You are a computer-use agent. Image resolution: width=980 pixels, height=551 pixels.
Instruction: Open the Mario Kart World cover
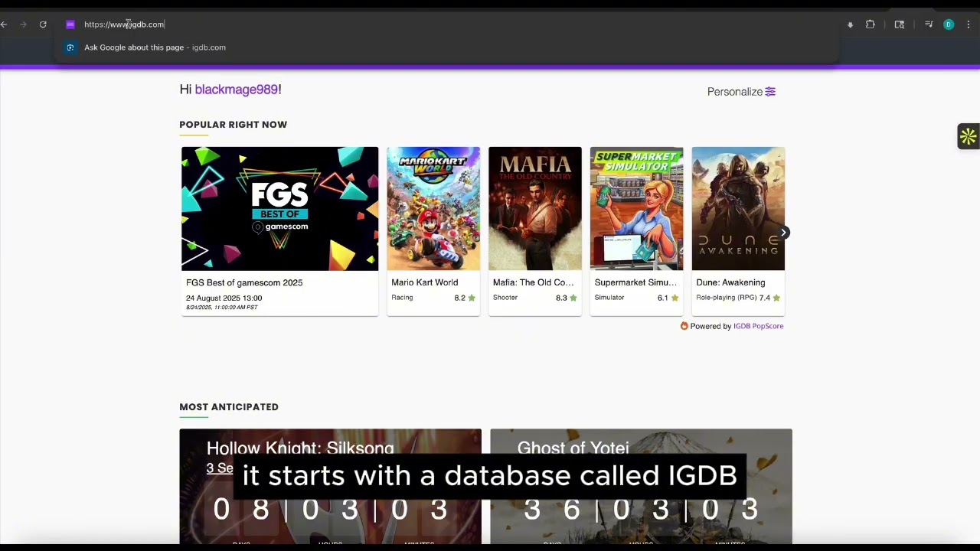click(433, 209)
